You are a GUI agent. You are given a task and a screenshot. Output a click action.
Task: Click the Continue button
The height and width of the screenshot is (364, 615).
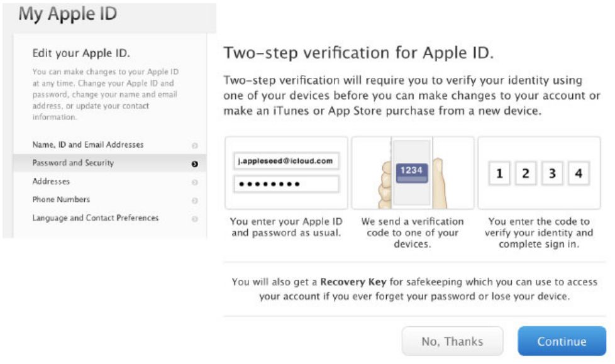562,341
